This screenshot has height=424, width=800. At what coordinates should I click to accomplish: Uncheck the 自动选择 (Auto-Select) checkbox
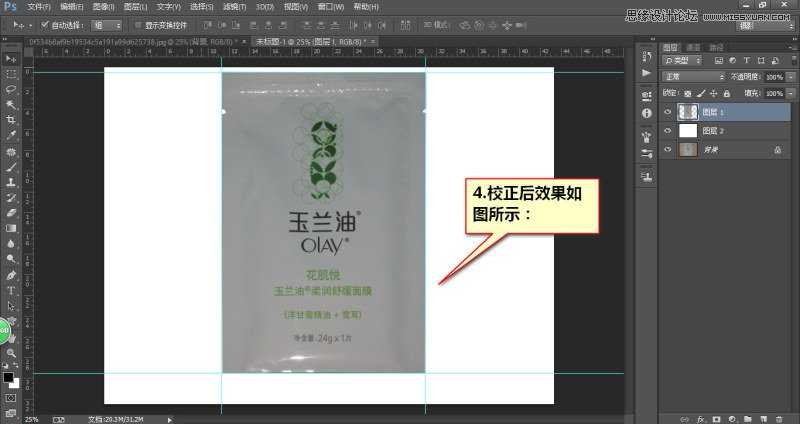46,24
